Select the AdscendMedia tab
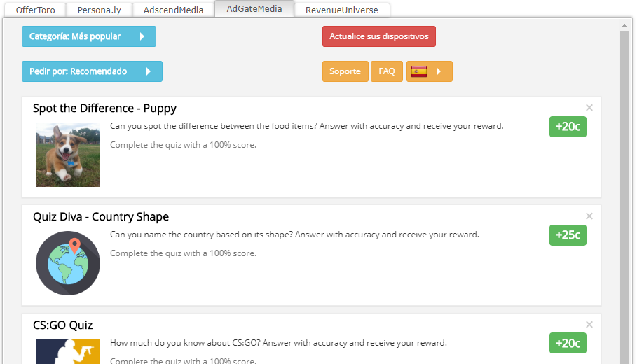637x364 pixels. [174, 10]
